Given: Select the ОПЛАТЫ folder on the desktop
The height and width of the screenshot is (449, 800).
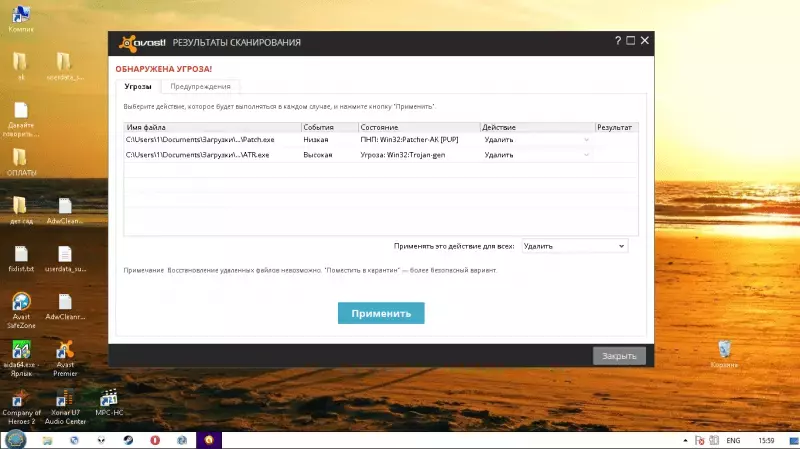Looking at the screenshot, I should (x=21, y=162).
